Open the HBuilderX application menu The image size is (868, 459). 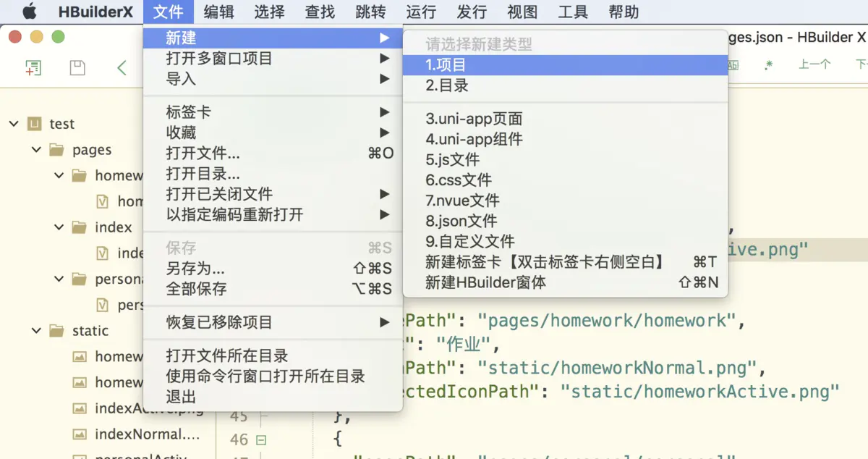click(95, 12)
